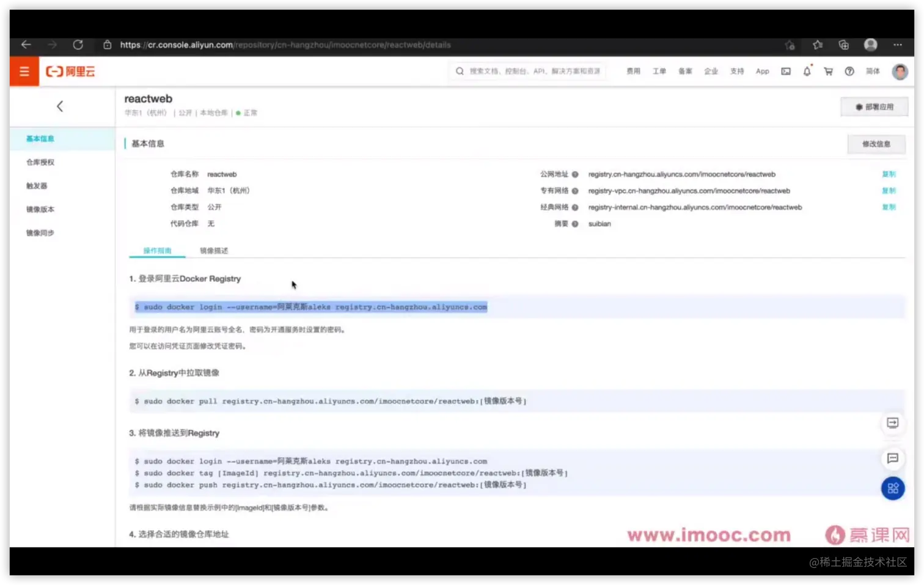Select 镜像同步 in the sidebar

coord(62,233)
